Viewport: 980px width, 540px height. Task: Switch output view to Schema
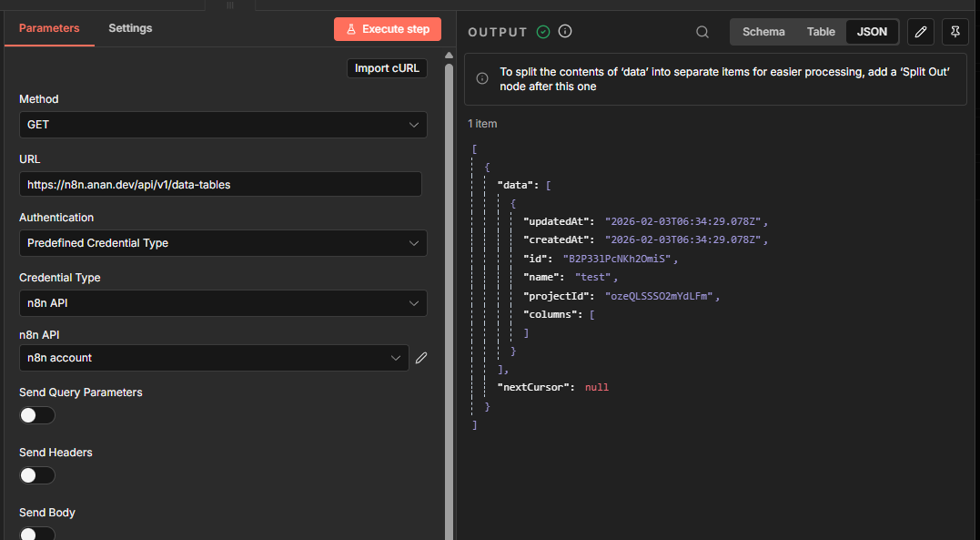coord(763,32)
